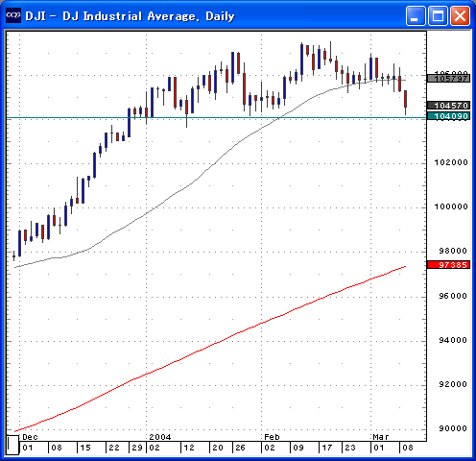This screenshot has height=461, width=476.
Task: Click the small box at the time axis start
Action: point(12,445)
